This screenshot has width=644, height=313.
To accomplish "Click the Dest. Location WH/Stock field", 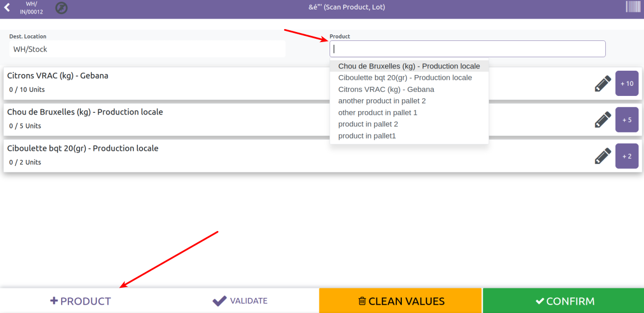I will point(147,49).
